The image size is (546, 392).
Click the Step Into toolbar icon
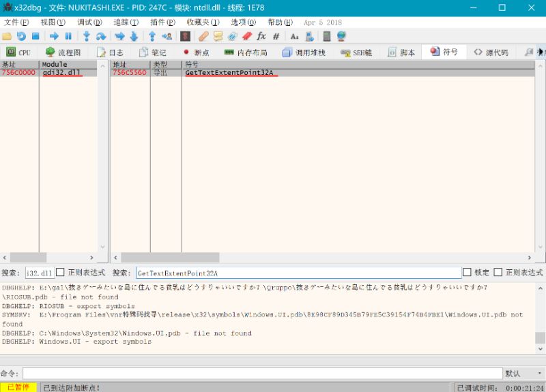[87, 36]
